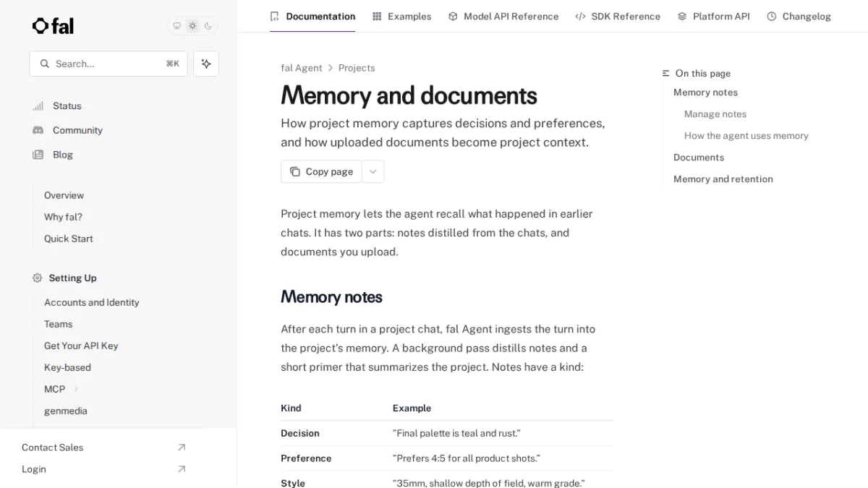Jump to How the agent uses memory
868x488 pixels.
tap(746, 136)
